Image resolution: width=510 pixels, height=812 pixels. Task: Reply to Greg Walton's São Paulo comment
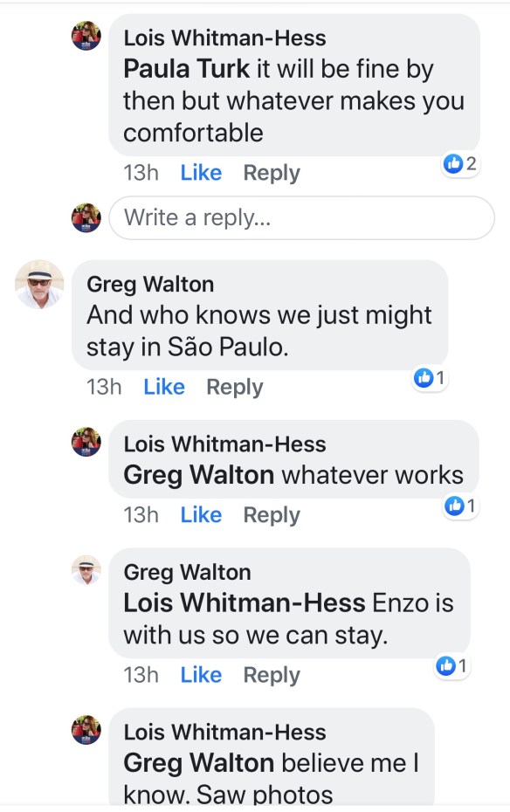(235, 388)
